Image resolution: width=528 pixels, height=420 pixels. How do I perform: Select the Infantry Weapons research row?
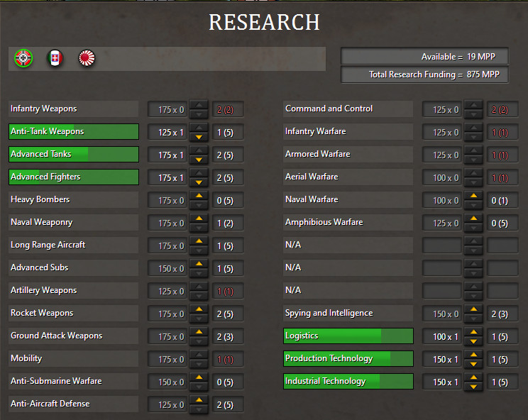(x=74, y=109)
